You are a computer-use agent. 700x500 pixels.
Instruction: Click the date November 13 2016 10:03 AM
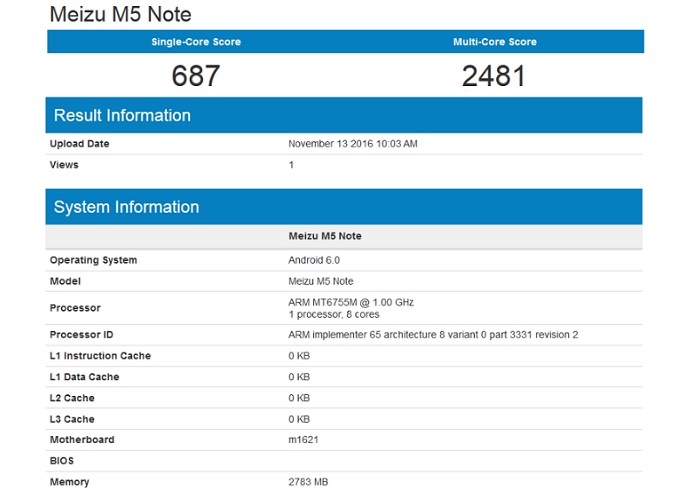[x=353, y=144]
